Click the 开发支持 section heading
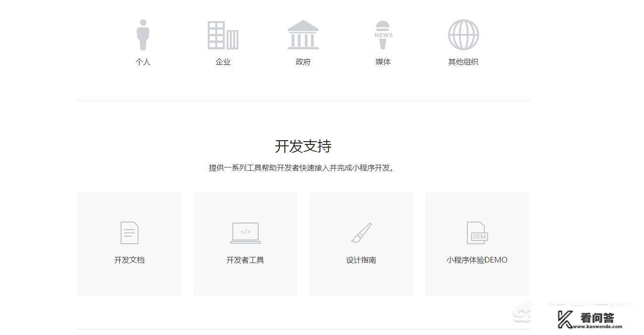The image size is (644, 335). tap(303, 146)
